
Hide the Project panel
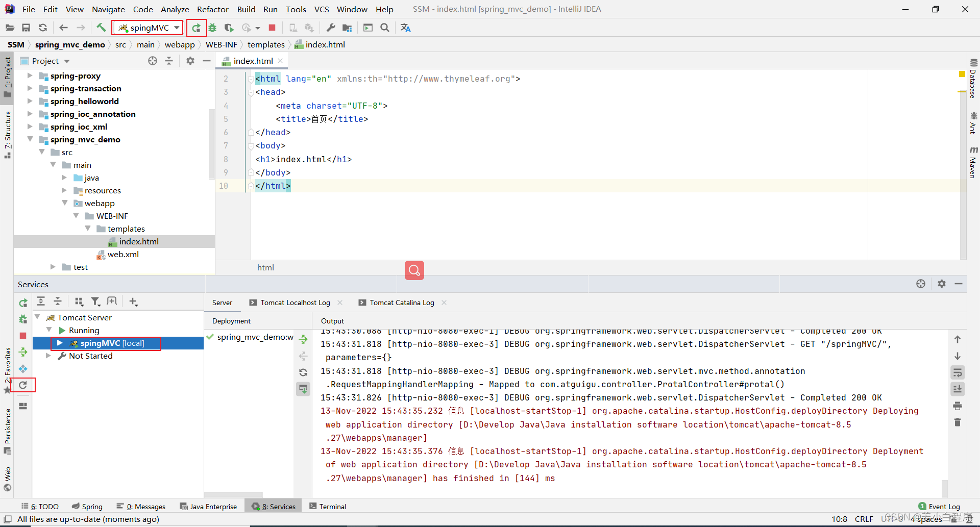pos(207,61)
